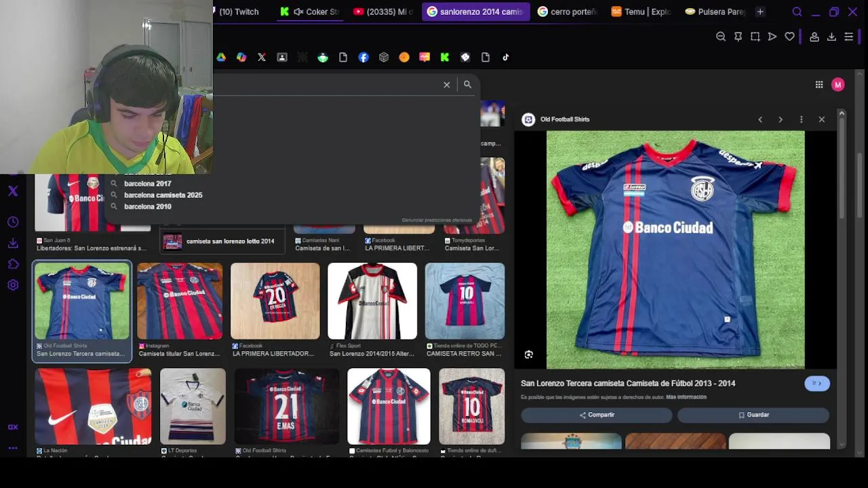Click the Guardar button
This screenshot has width=868, height=488.
(753, 415)
